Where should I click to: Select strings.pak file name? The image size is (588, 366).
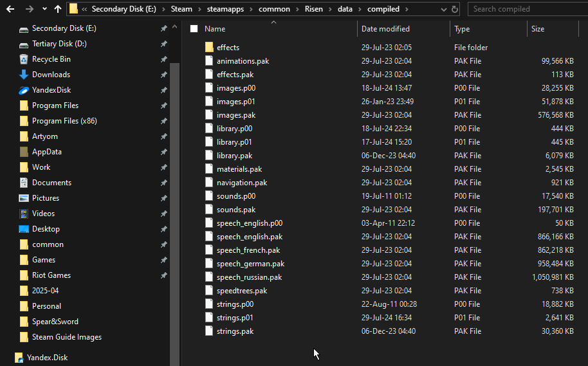235,331
